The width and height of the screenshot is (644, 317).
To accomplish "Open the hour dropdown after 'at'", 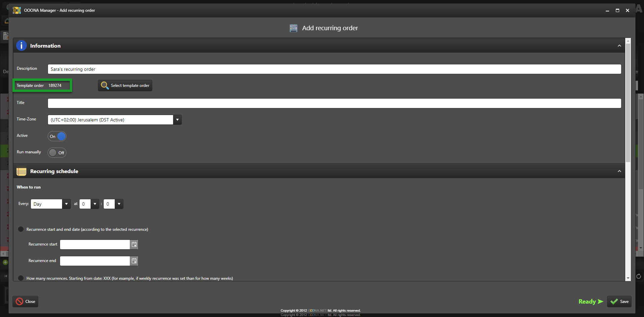I will (95, 204).
